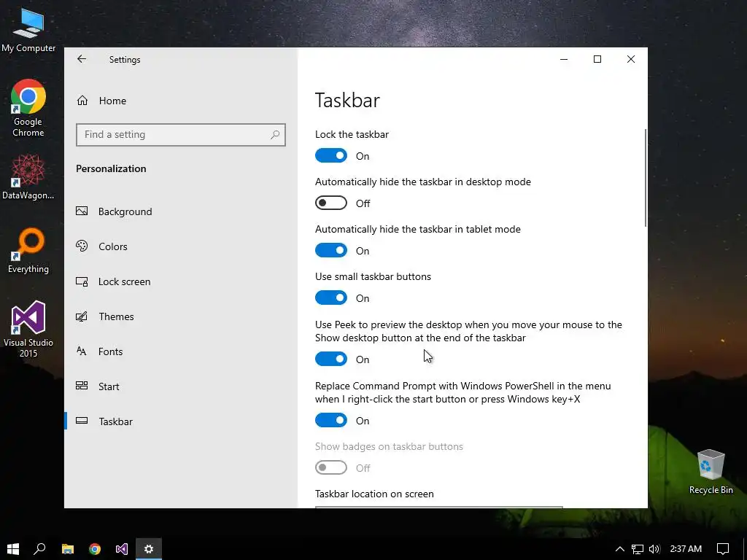
Task: Select Everything desktop shortcut
Action: [28, 251]
